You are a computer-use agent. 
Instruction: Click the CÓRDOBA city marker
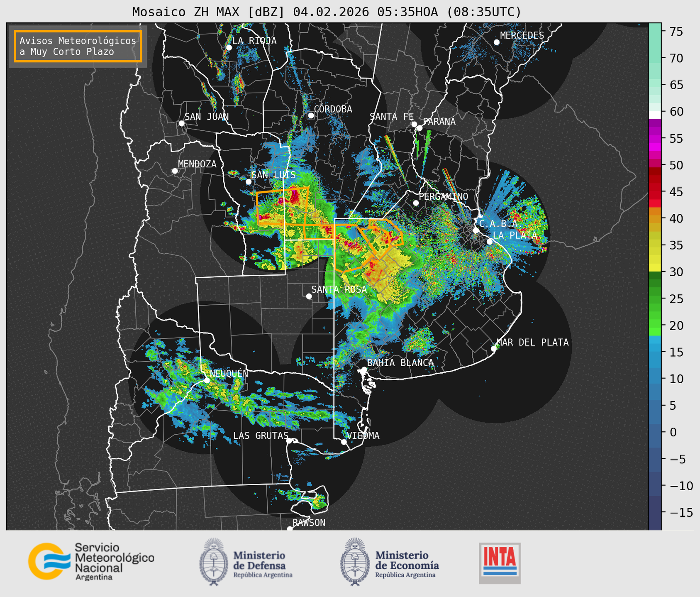pyautogui.click(x=311, y=115)
